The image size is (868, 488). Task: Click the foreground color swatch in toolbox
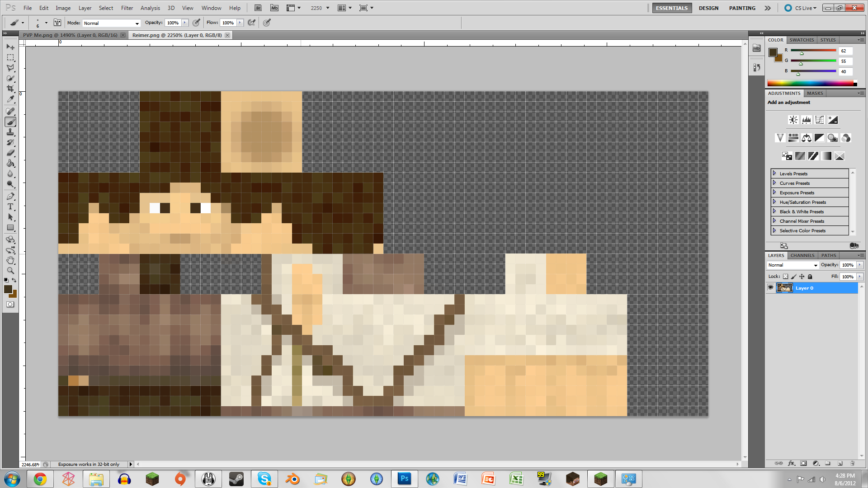[x=8, y=289]
